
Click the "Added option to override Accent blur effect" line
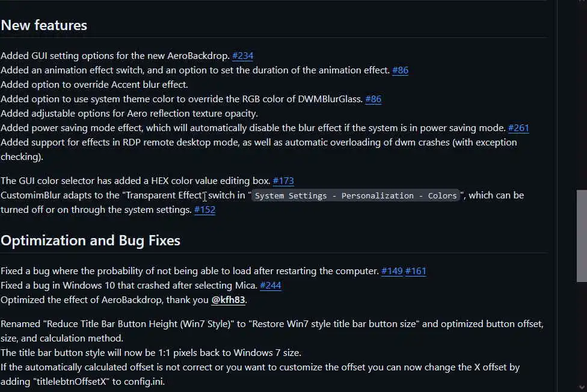94,85
